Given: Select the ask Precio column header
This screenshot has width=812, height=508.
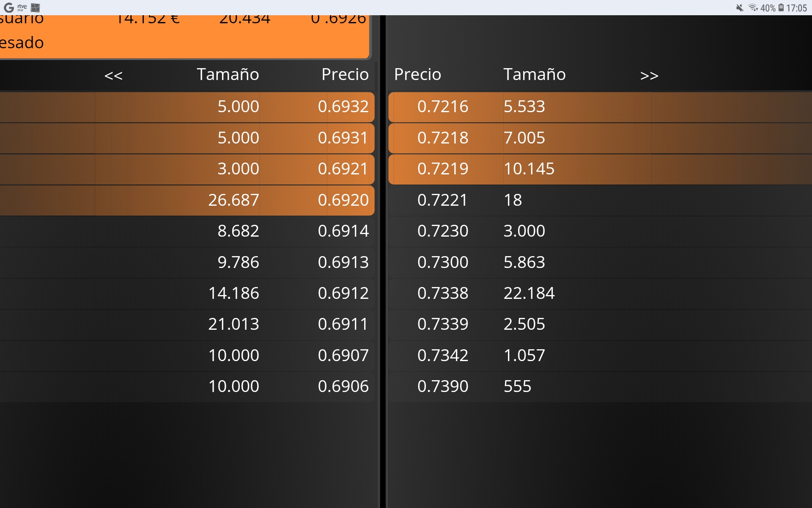Looking at the screenshot, I should pos(417,75).
